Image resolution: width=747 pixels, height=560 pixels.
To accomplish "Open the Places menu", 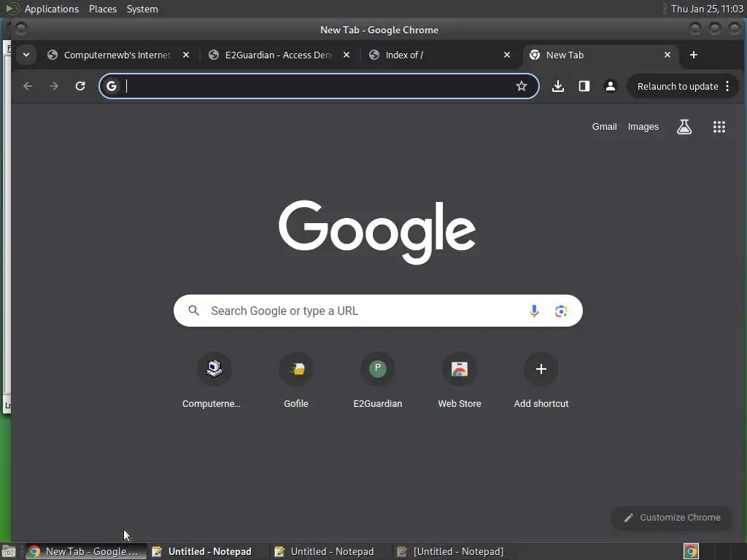I will point(103,9).
